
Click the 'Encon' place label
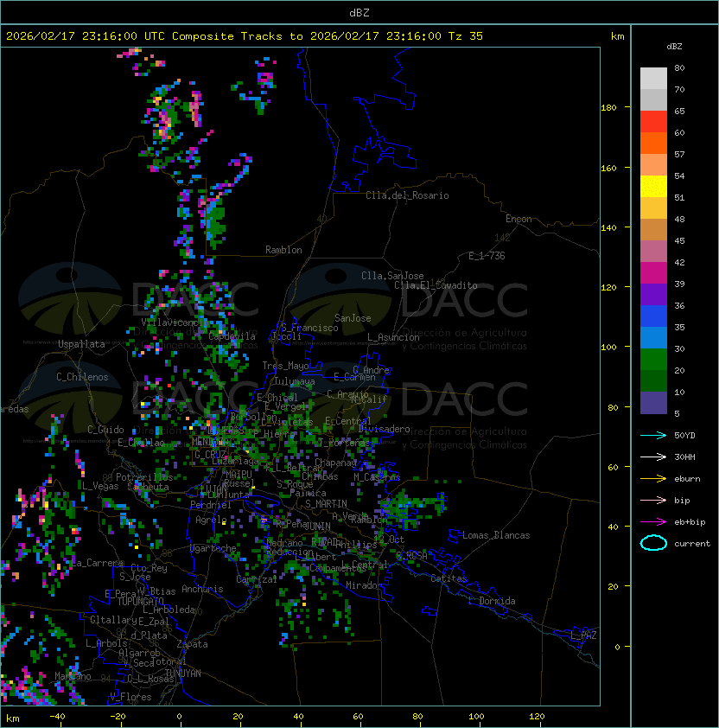click(519, 219)
